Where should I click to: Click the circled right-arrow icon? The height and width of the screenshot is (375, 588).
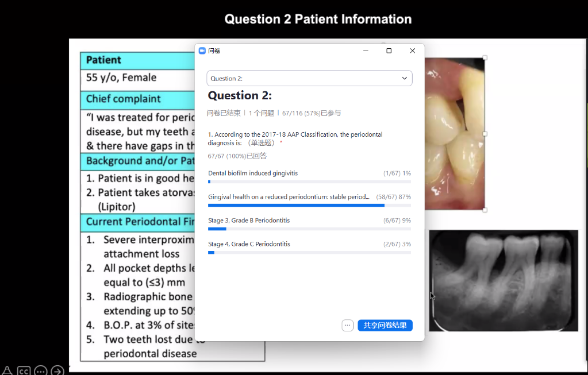point(57,370)
